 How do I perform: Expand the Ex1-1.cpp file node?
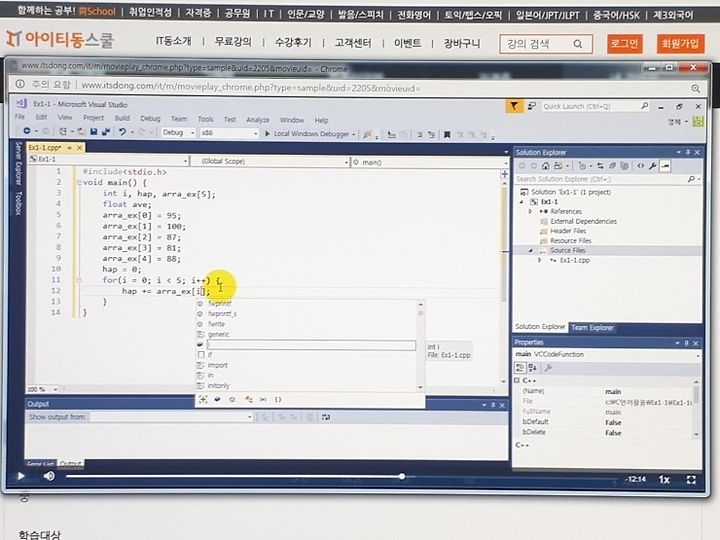540,260
